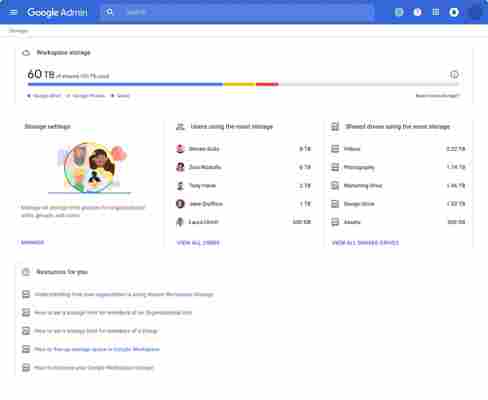Open the hamburger main menu

click(x=13, y=12)
